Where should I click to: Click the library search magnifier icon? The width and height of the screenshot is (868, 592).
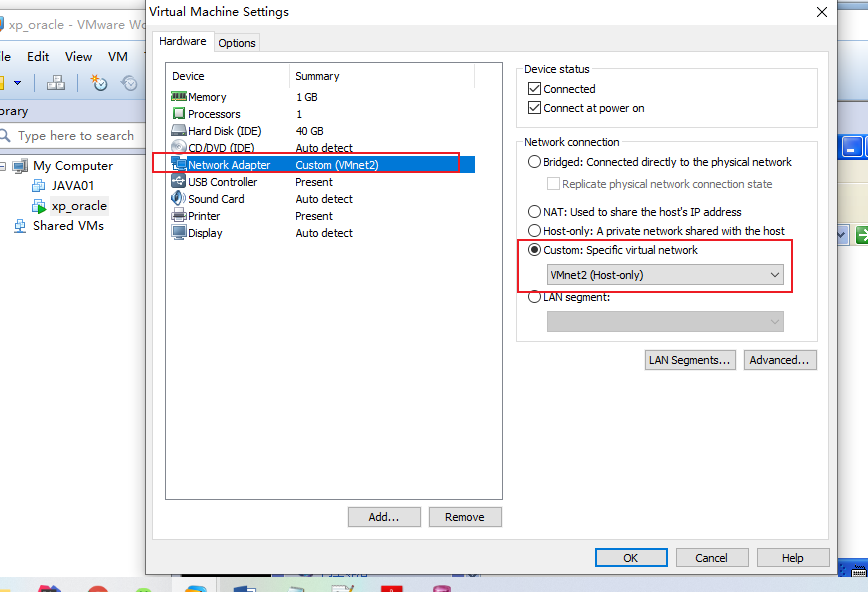[x=5, y=135]
